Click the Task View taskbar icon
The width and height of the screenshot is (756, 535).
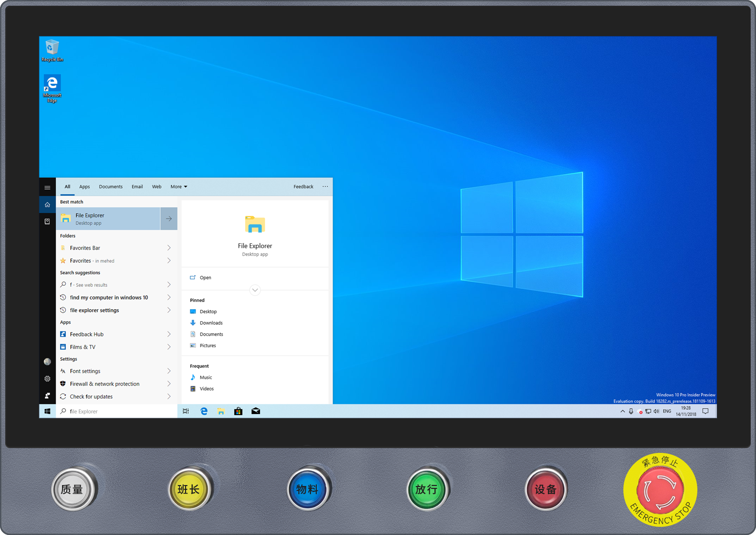[186, 411]
